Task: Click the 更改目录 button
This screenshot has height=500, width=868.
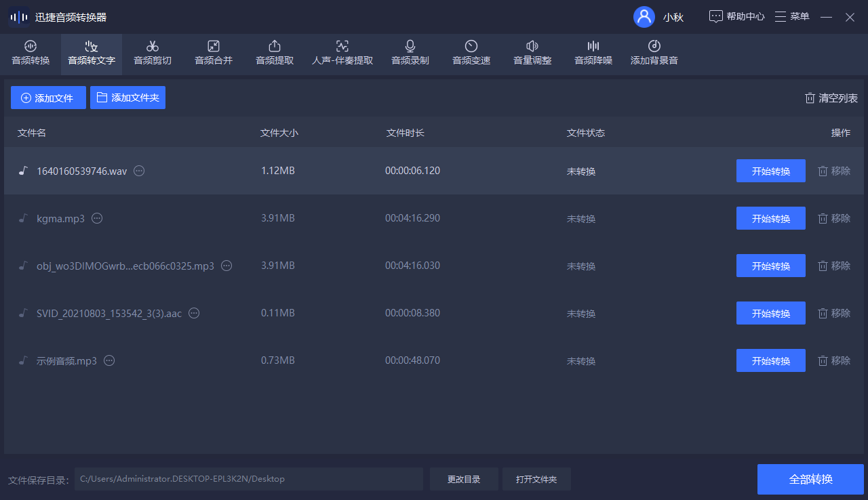Action: 464,479
